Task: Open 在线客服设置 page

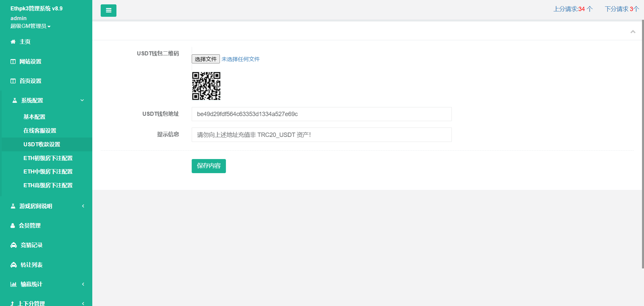Action: [40, 131]
